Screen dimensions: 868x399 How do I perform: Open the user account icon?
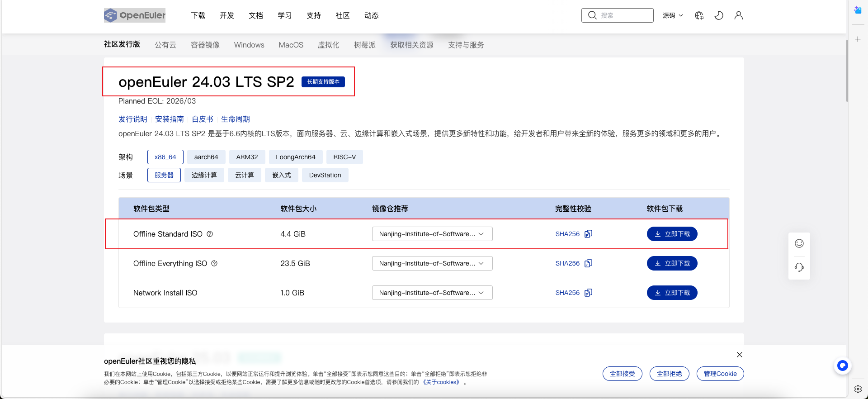[739, 15]
